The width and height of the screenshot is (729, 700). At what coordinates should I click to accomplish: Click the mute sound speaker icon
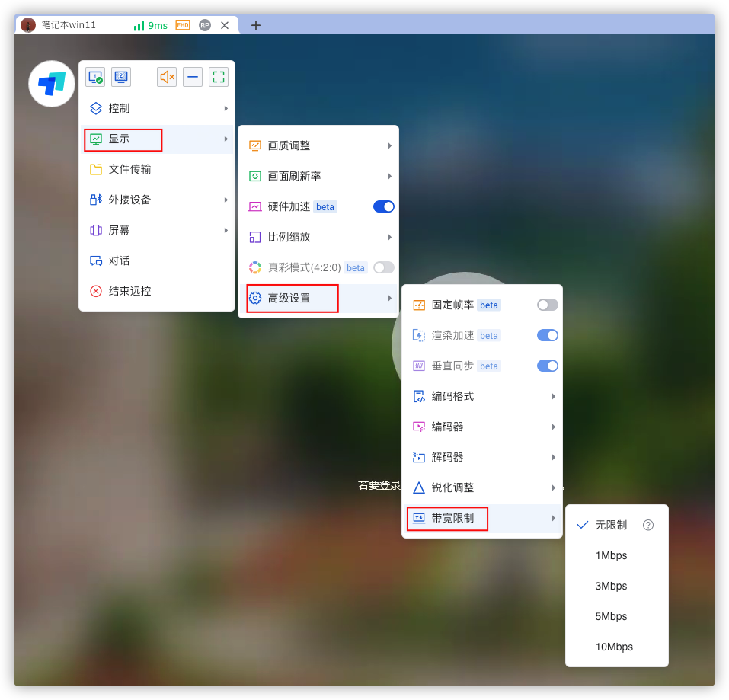(167, 77)
